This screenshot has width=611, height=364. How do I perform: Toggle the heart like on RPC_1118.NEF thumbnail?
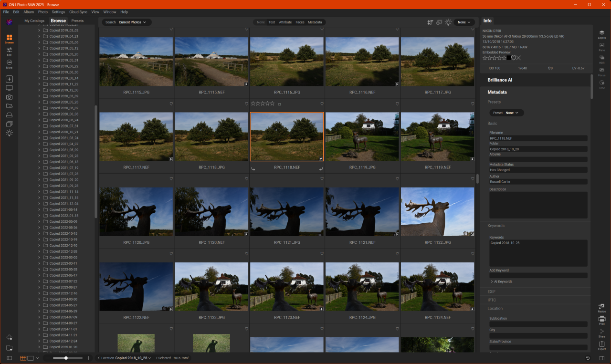coord(322,104)
